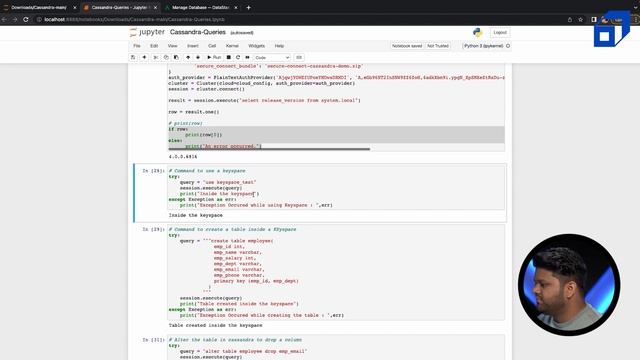Screen dimensions: 640x360
Task: Open the Insert menu
Action: (x=193, y=46)
